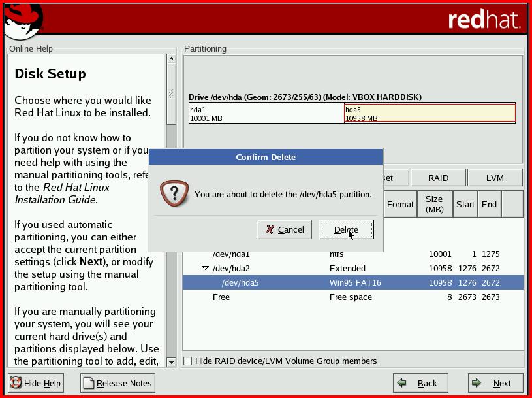Click the Confirm Delete title bar
Viewport: 532px width, 398px height.
point(266,157)
